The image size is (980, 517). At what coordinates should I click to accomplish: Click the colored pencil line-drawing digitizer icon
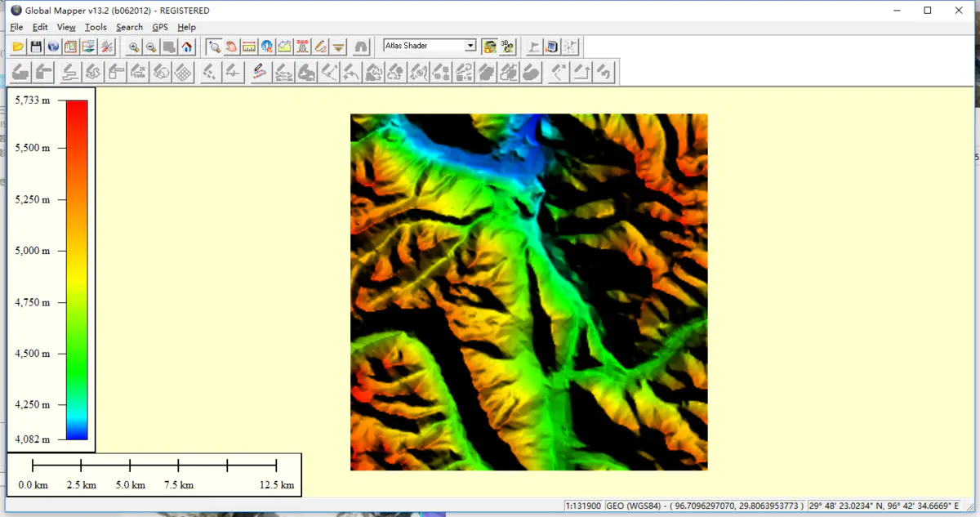[x=260, y=72]
